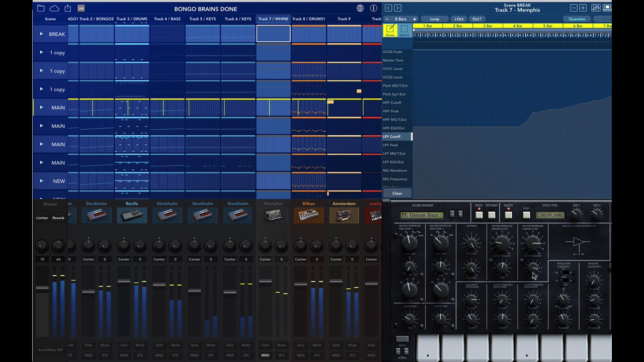The height and width of the screenshot is (362, 644).
Task: Click the Recife track volume fader
Action: [124, 281]
